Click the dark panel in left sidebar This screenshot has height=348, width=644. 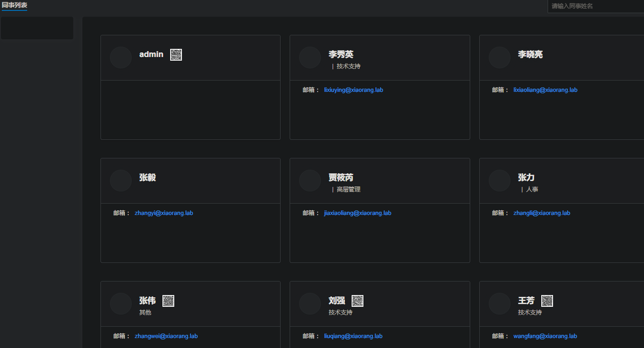[37, 28]
